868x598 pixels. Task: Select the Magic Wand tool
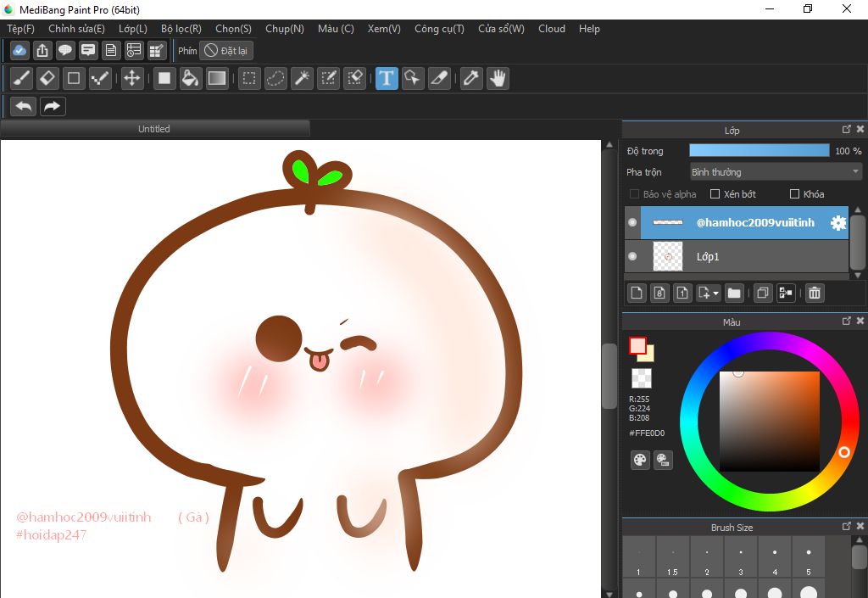click(x=303, y=78)
